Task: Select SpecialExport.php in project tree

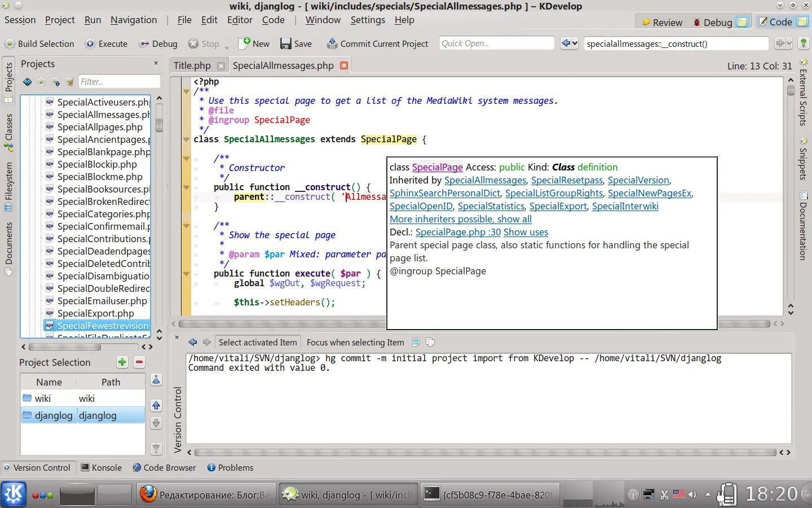Action: tap(96, 313)
